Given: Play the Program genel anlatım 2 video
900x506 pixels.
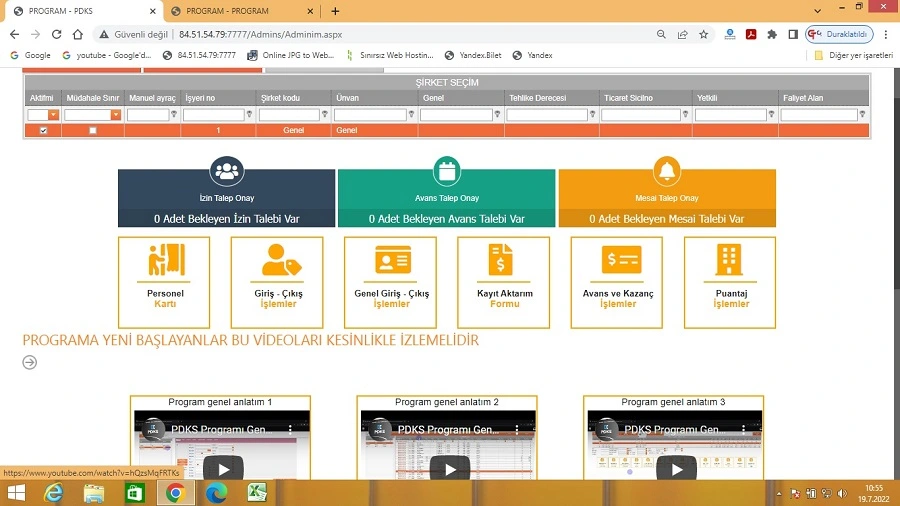Looking at the screenshot, I should pos(450,468).
